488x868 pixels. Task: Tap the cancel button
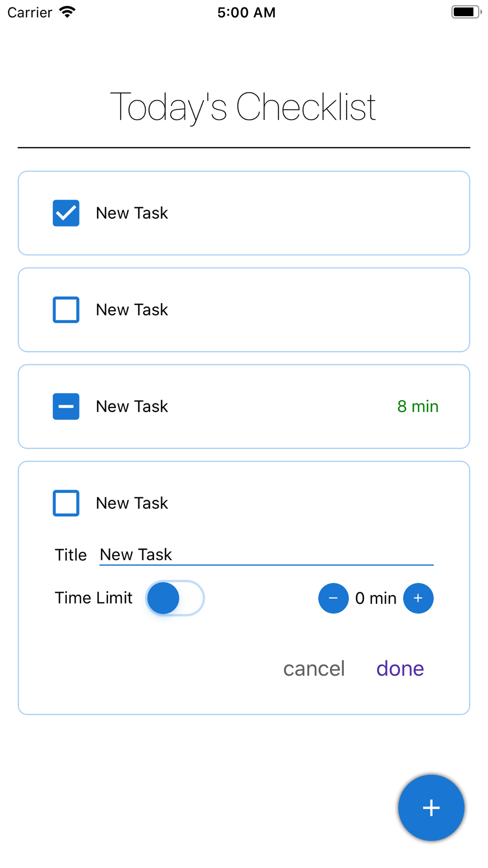(x=314, y=668)
